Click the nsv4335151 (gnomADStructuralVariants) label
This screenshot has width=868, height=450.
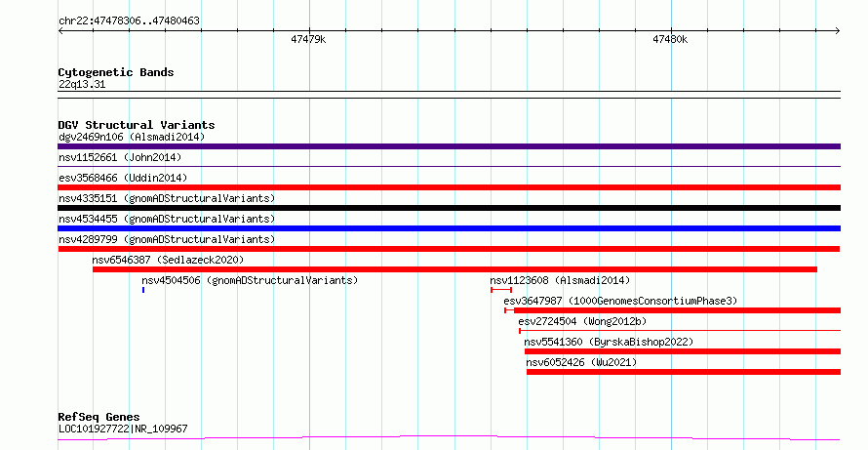click(x=167, y=198)
